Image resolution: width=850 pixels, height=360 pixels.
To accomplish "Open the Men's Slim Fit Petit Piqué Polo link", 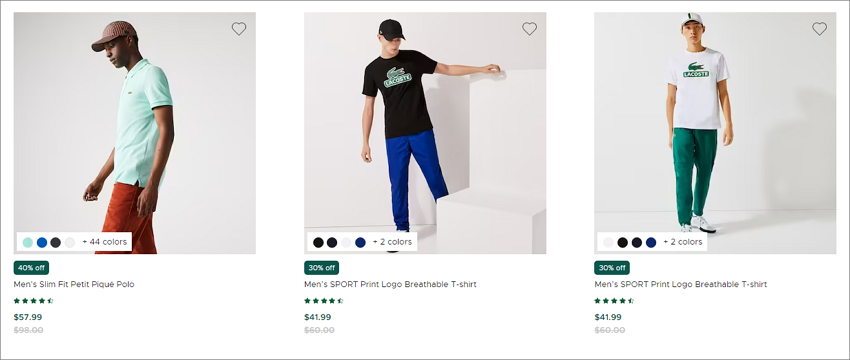I will [x=74, y=284].
